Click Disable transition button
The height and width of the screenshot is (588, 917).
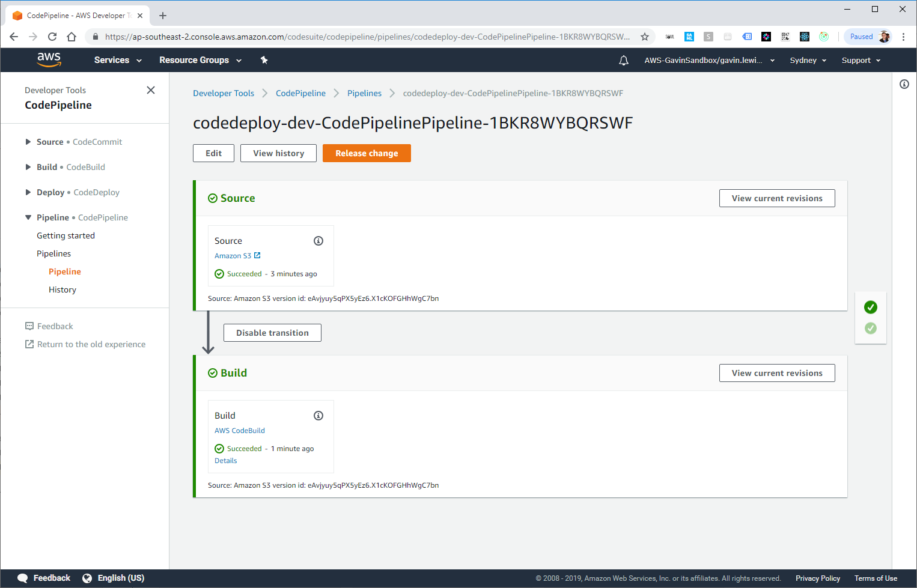272,333
